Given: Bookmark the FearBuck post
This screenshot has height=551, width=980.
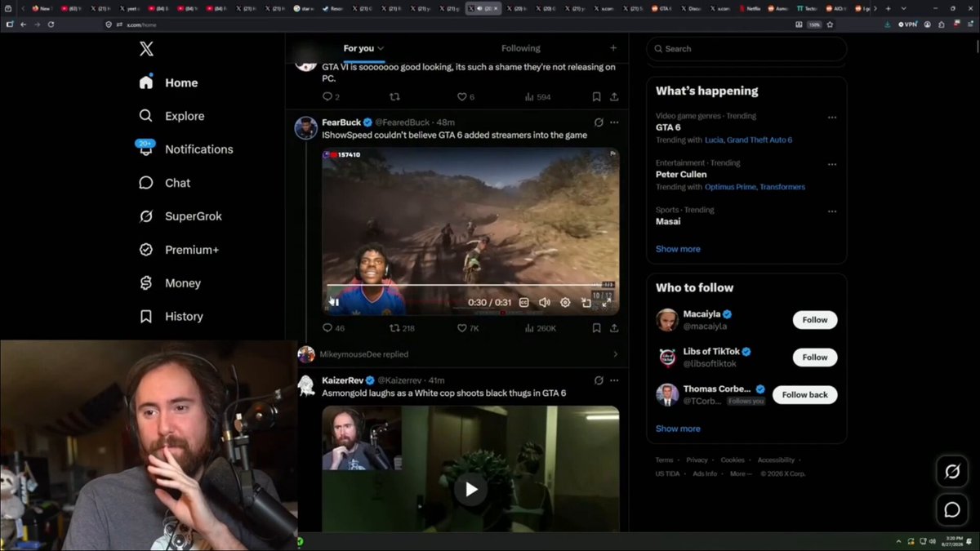Looking at the screenshot, I should [x=596, y=328].
